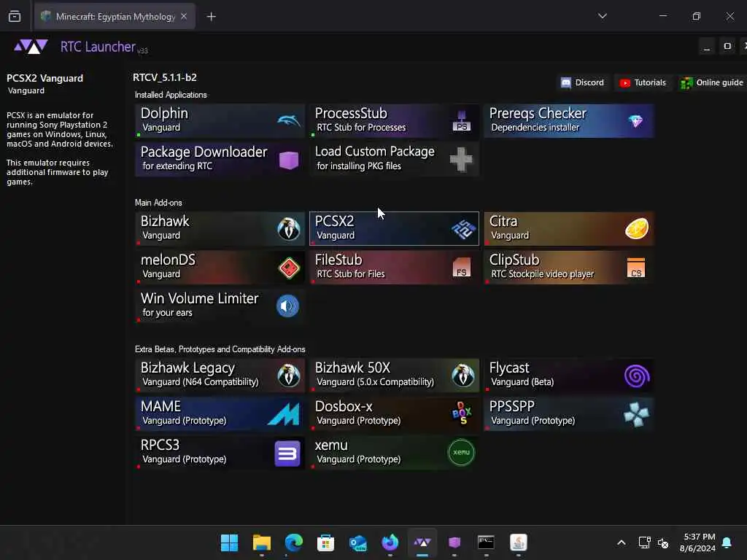
Task: Open File Explorer from the taskbar
Action: coord(262,542)
